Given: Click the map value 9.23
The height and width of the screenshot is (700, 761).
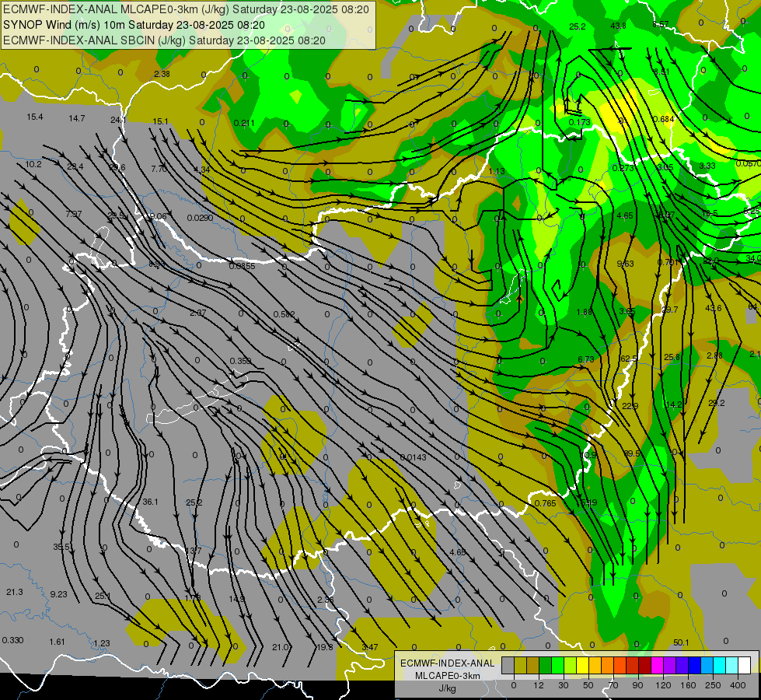Looking at the screenshot, I should click(x=59, y=594).
